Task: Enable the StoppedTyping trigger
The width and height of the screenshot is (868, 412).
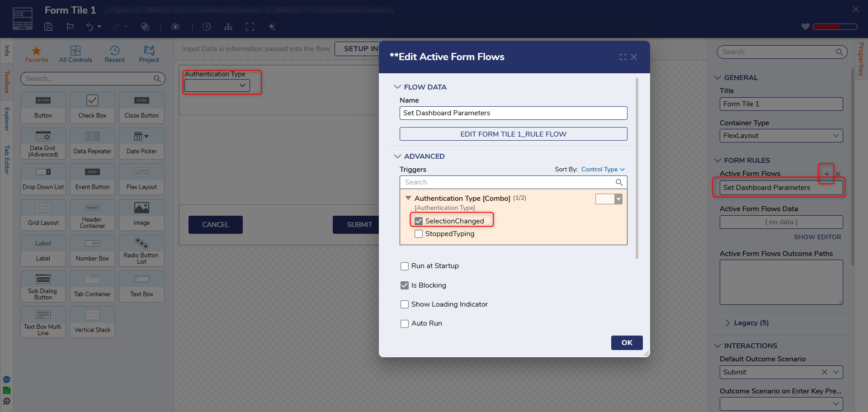Action: click(419, 234)
